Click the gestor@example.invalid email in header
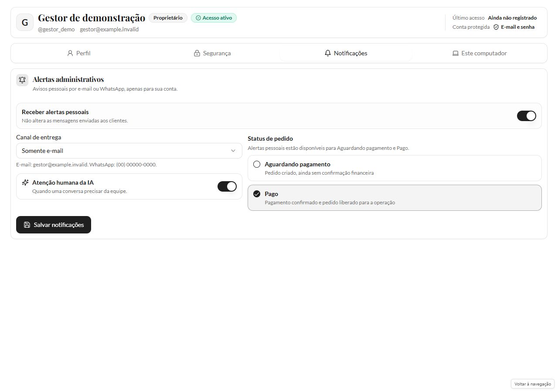This screenshot has height=392, width=558. click(x=109, y=30)
